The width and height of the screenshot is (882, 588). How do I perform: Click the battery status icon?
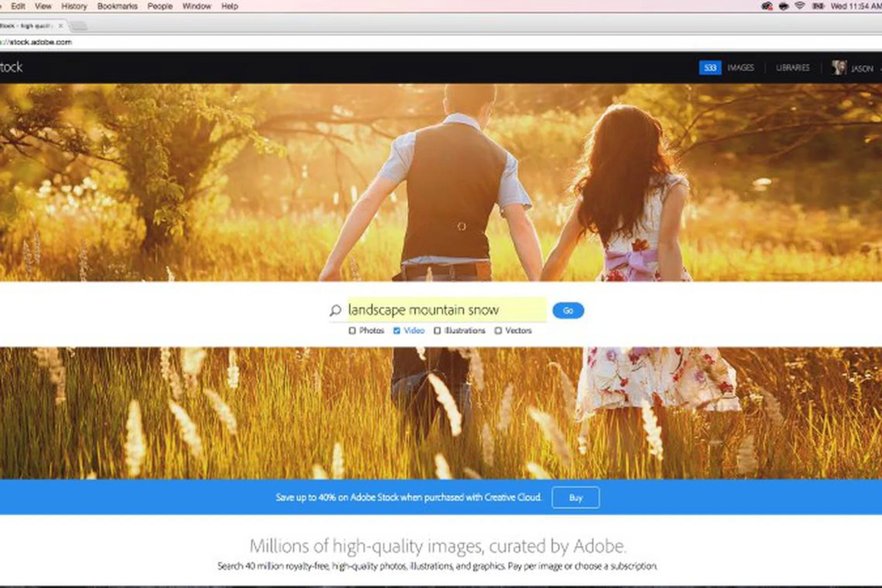point(817,6)
